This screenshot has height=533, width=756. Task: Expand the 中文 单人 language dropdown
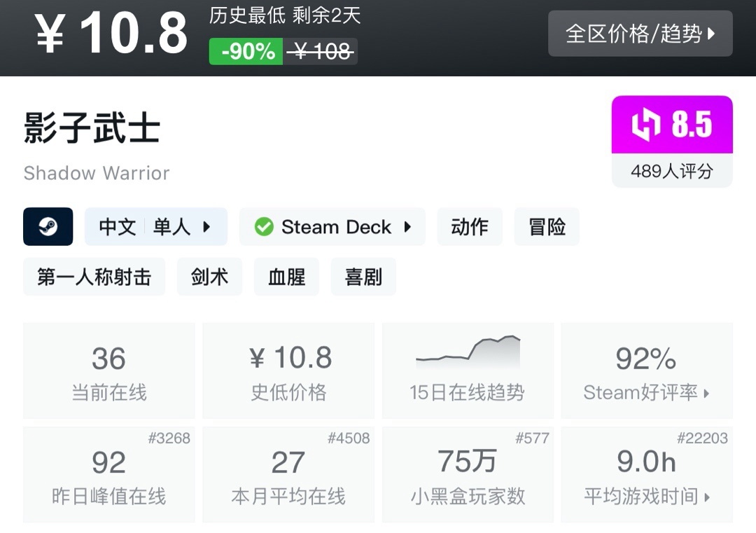pos(156,227)
